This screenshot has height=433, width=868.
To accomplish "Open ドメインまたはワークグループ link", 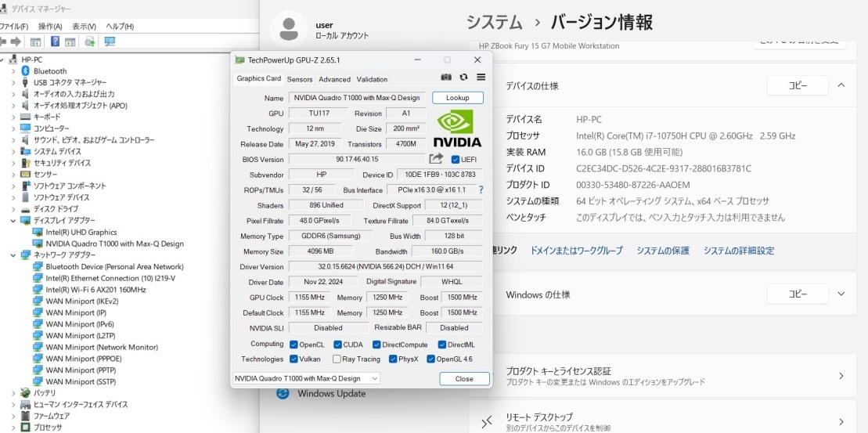I will pyautogui.click(x=576, y=251).
